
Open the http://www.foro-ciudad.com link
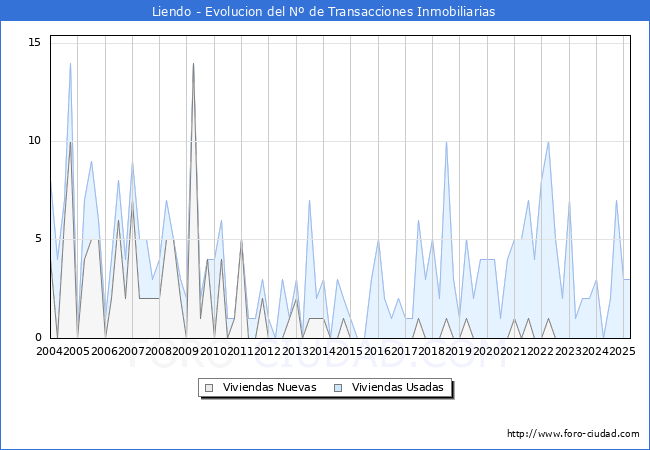(x=573, y=434)
